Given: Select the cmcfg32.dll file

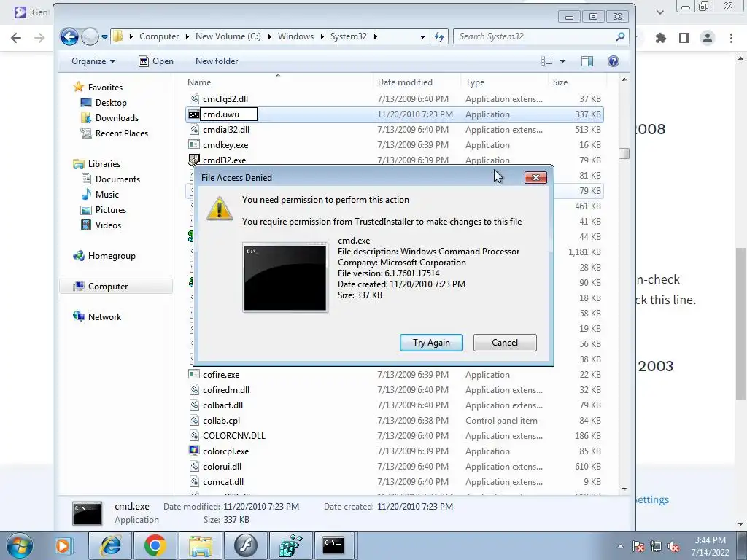Looking at the screenshot, I should [225, 99].
